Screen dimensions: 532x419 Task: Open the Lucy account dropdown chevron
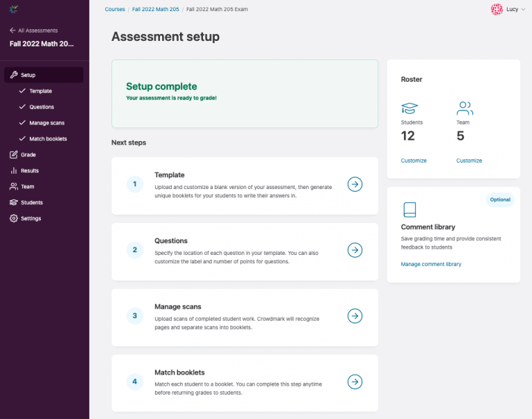[523, 10]
